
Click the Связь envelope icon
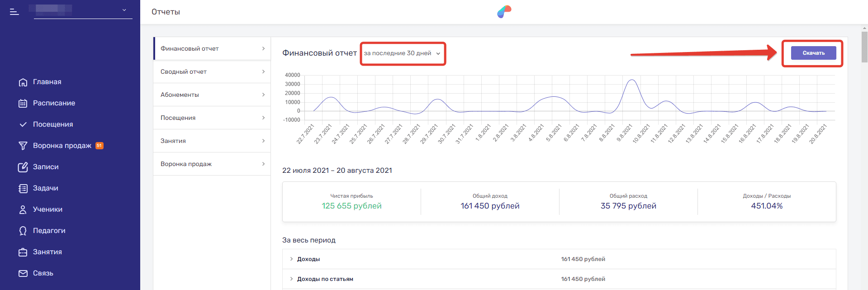pos(23,273)
